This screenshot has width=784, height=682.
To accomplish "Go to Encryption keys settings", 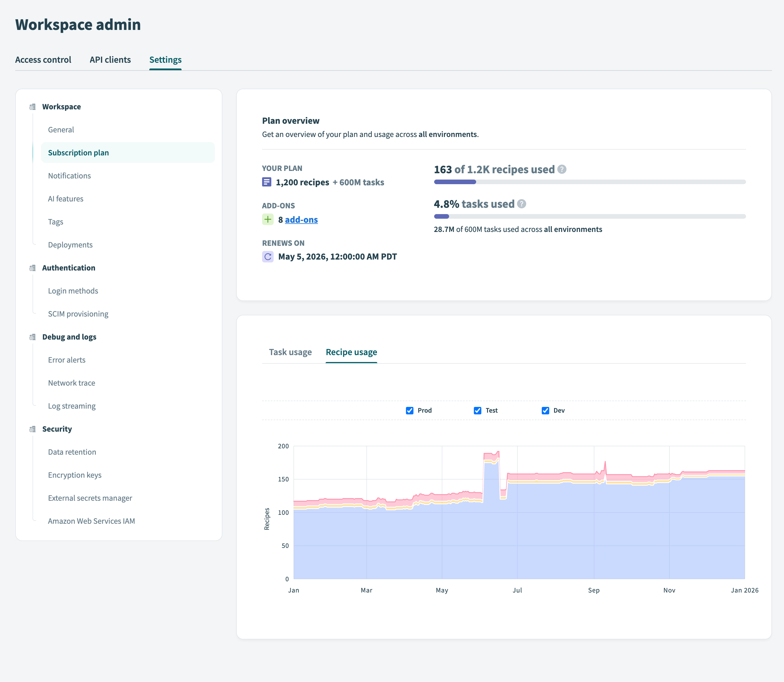I will click(x=75, y=475).
